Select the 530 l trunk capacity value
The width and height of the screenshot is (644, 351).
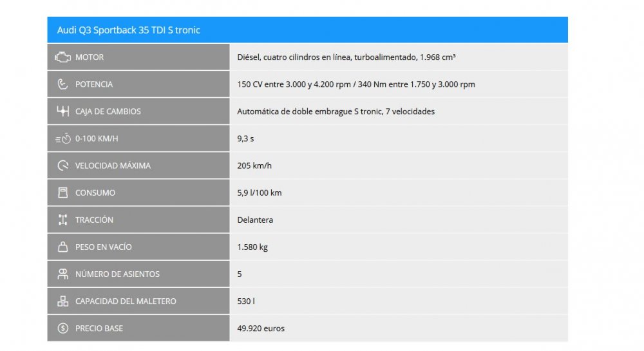tap(246, 301)
